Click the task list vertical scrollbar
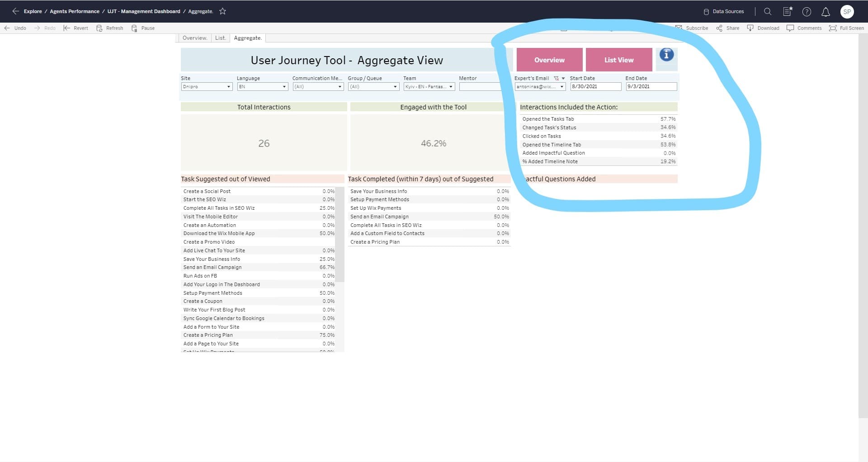868x462 pixels. (341, 235)
